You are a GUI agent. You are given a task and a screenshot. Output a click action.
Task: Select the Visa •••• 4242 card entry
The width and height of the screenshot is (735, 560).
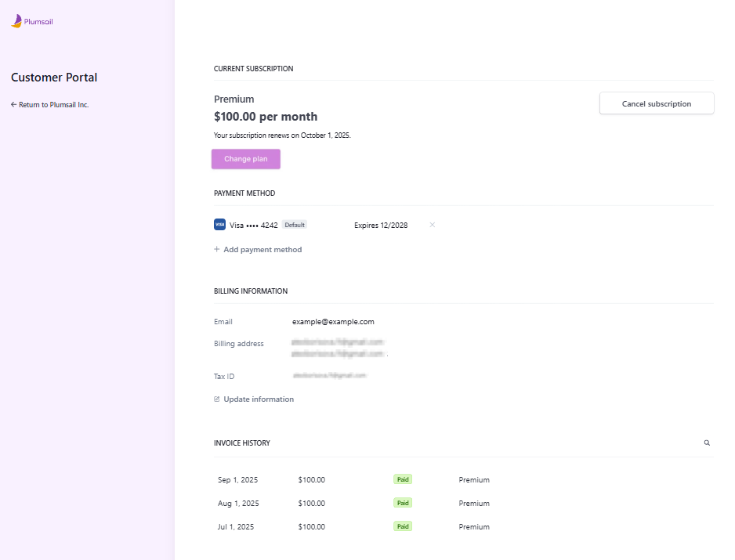point(254,225)
